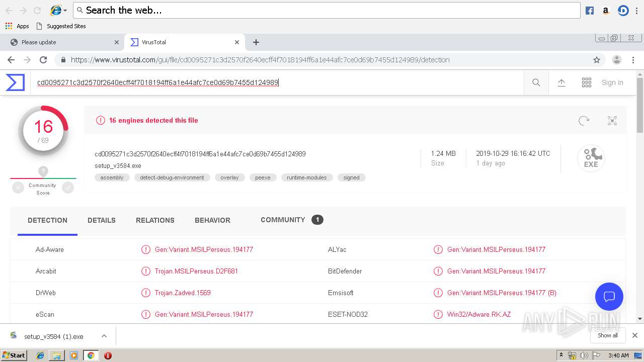Image resolution: width=644 pixels, height=362 pixels.
Task: Click the blue D icon in top toolbar
Action: (623, 11)
